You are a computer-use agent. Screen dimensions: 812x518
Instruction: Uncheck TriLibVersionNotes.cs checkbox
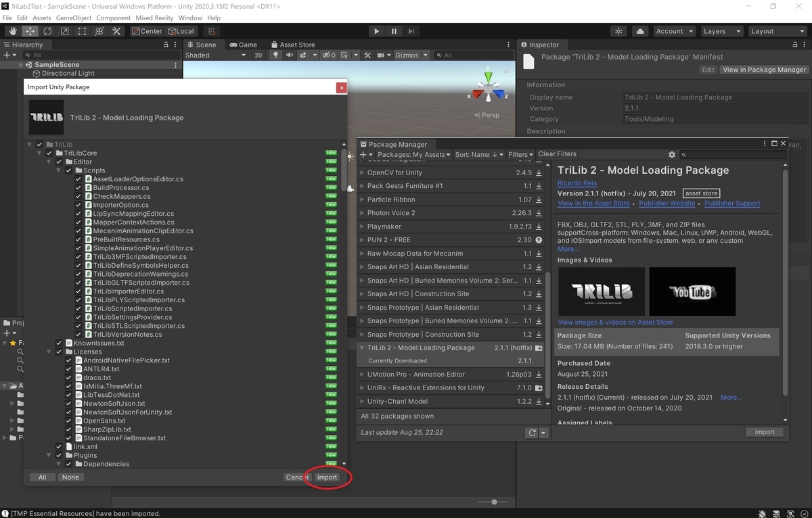[78, 335]
